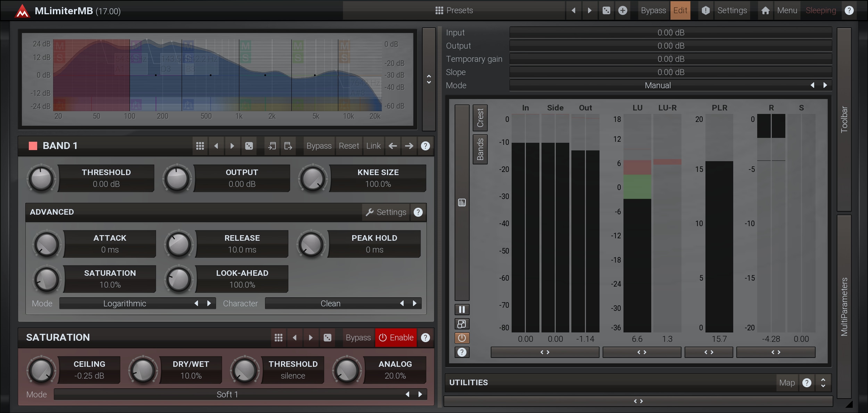Click the Temporary gain slider bar

click(x=670, y=59)
